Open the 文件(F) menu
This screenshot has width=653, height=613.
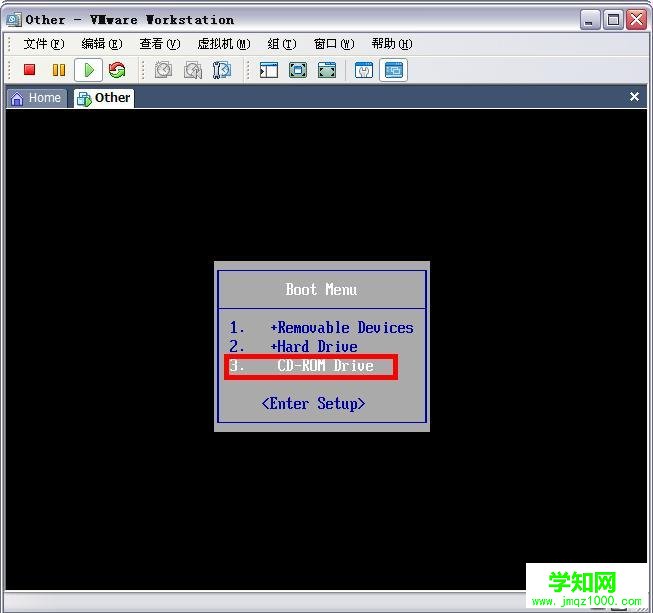pos(44,44)
